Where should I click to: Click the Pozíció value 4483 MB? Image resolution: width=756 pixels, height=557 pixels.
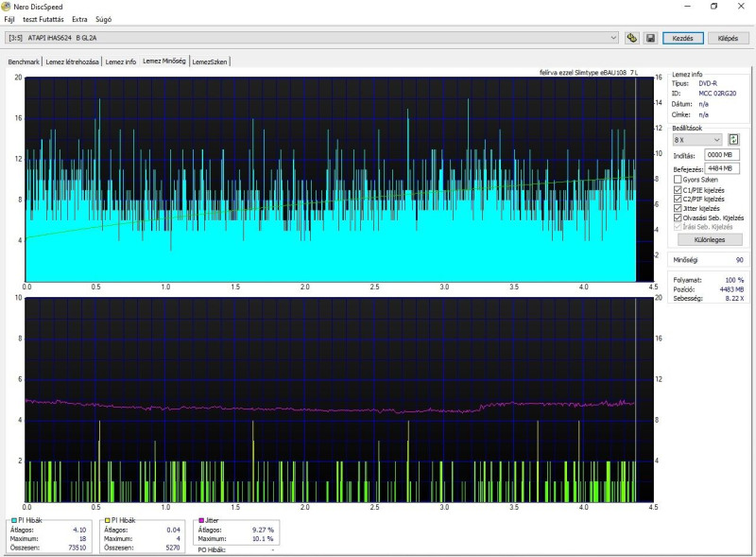coord(731,289)
